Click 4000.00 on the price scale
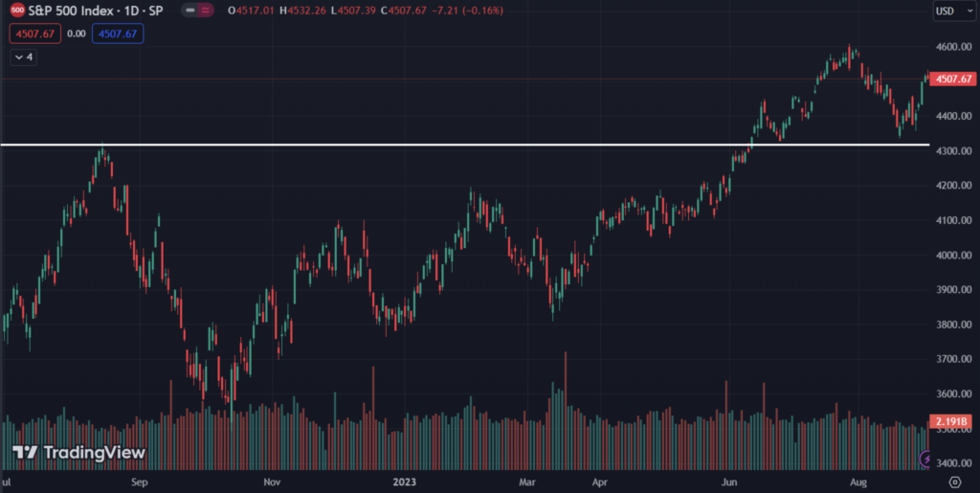Screen dimensions: 980x493 [954, 255]
